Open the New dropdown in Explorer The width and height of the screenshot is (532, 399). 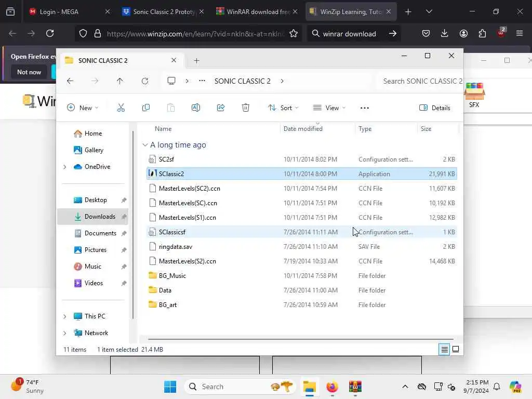(83, 108)
